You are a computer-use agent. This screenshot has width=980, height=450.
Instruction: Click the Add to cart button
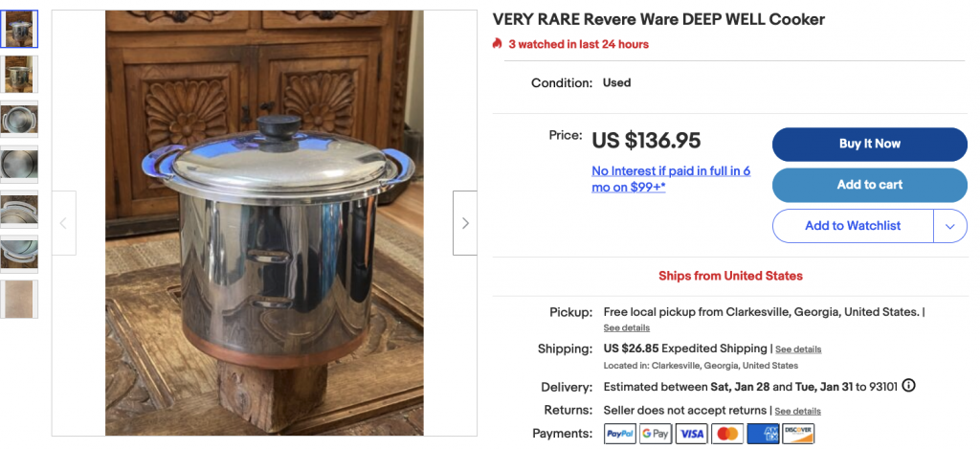click(x=869, y=185)
